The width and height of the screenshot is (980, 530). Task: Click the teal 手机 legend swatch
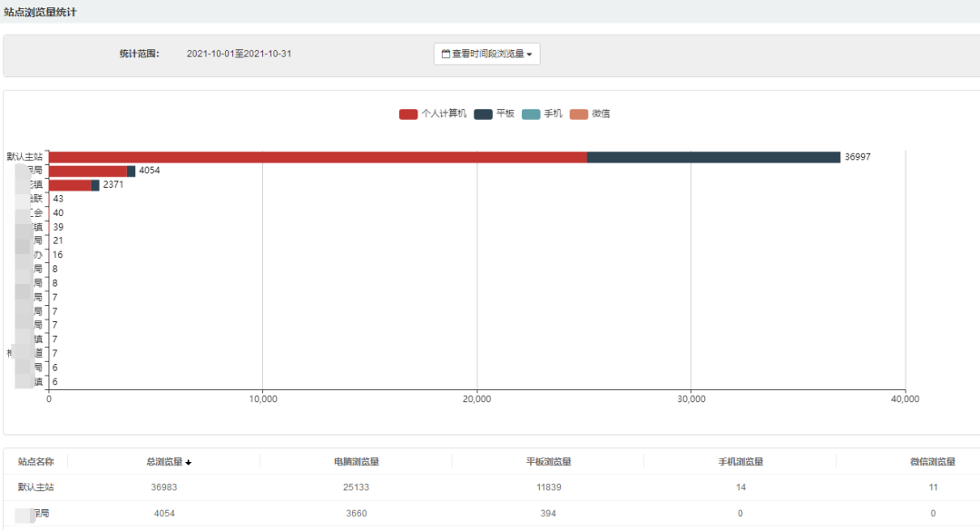point(531,114)
